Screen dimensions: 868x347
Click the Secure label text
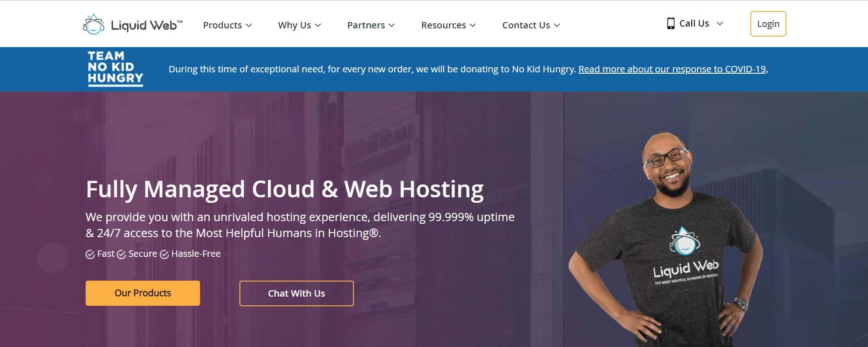(x=143, y=254)
